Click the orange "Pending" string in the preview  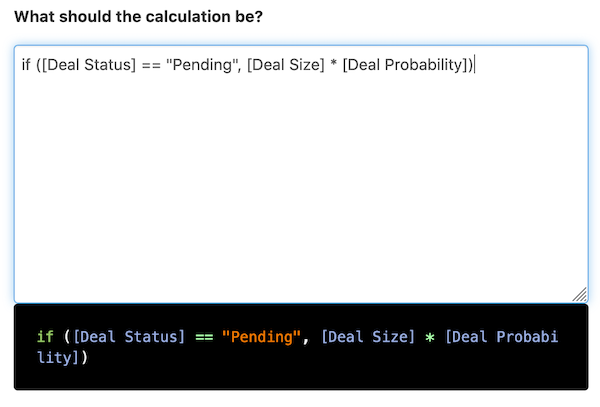(261, 337)
